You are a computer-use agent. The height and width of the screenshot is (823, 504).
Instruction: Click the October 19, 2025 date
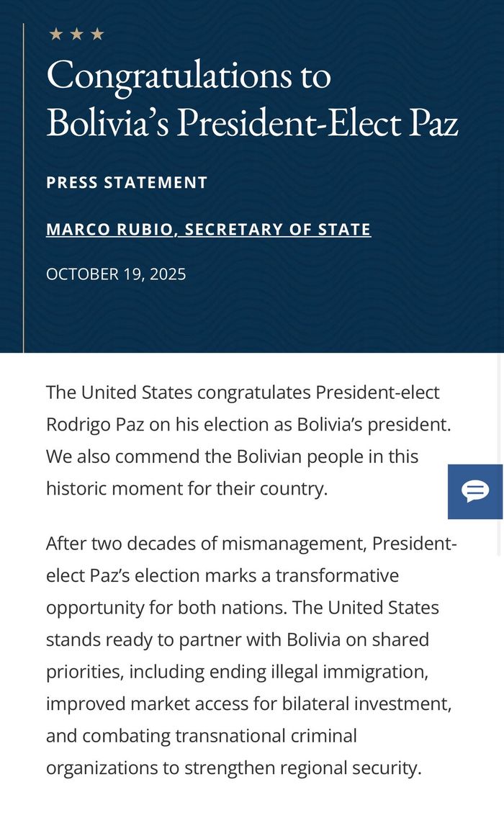[x=116, y=274]
